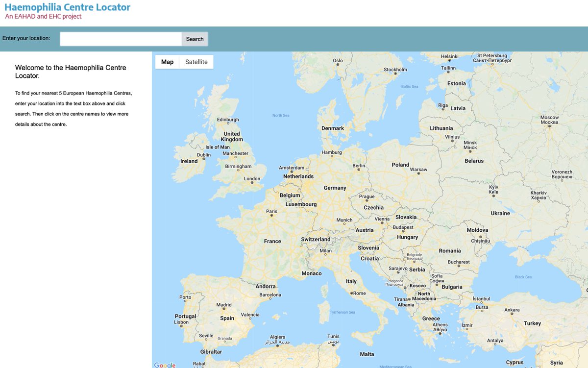Switch to the Satellite map view
The height and width of the screenshot is (368, 588).
click(x=196, y=62)
